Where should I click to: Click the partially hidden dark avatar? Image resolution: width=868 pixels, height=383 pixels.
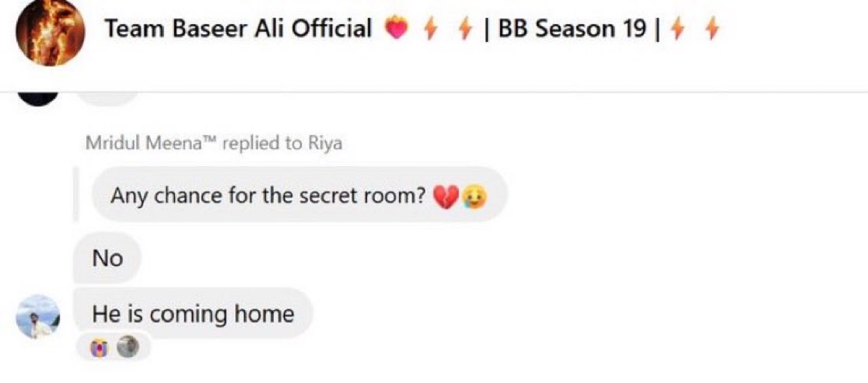pyautogui.click(x=38, y=98)
